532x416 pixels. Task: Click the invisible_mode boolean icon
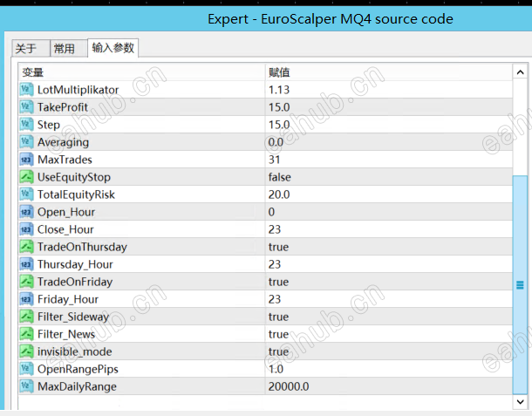26,351
